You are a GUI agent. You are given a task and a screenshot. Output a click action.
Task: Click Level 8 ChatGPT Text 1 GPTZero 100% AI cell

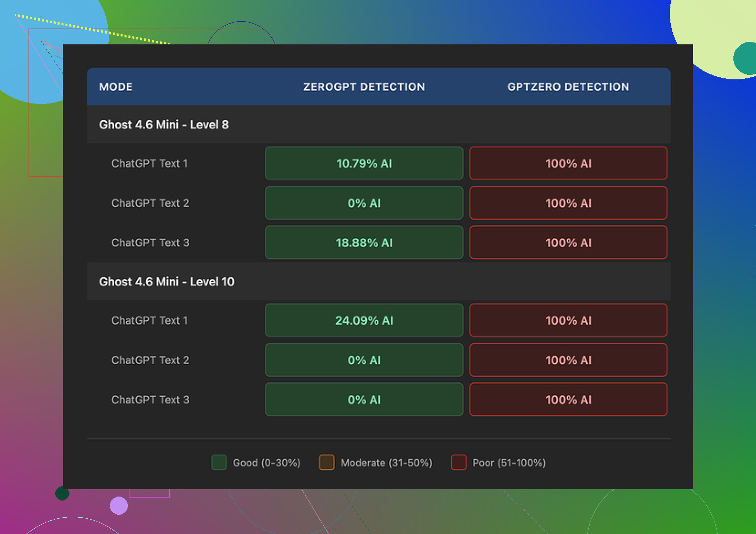568,164
